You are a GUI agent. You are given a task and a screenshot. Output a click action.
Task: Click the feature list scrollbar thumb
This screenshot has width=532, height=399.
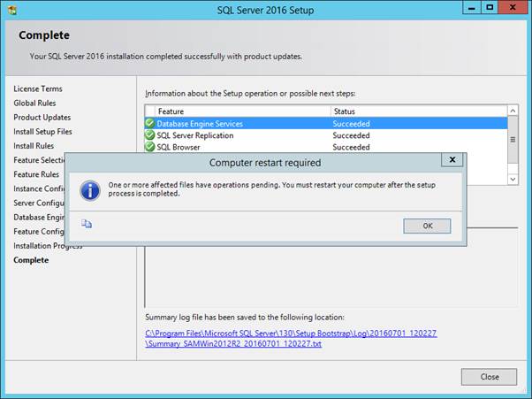coord(513,140)
